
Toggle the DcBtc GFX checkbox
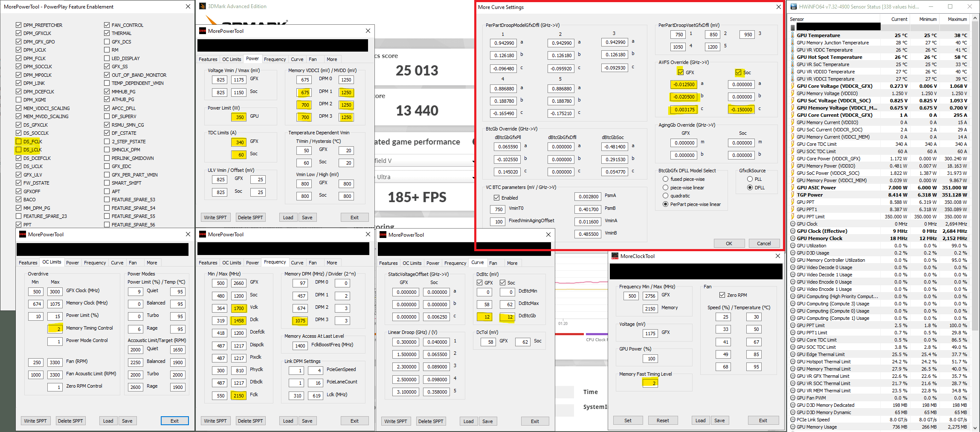coord(479,283)
